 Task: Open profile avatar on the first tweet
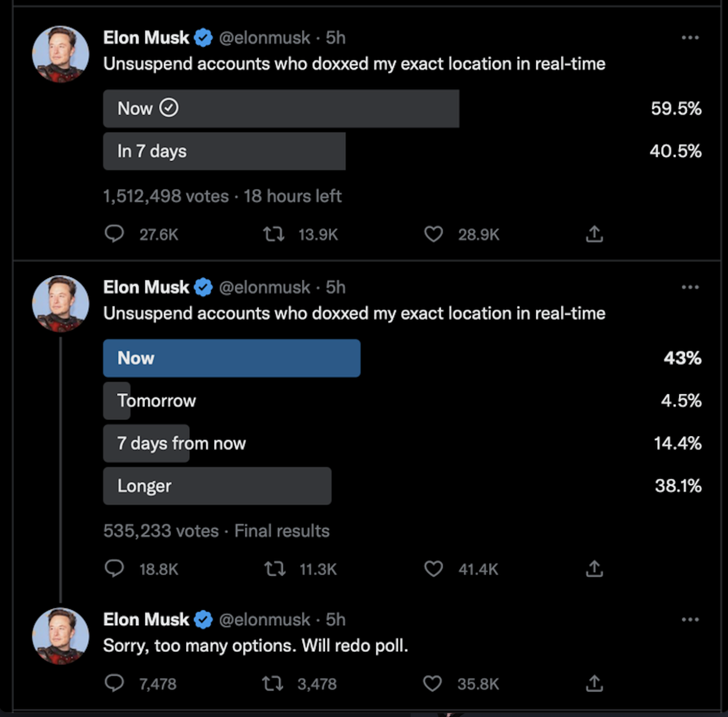click(61, 54)
